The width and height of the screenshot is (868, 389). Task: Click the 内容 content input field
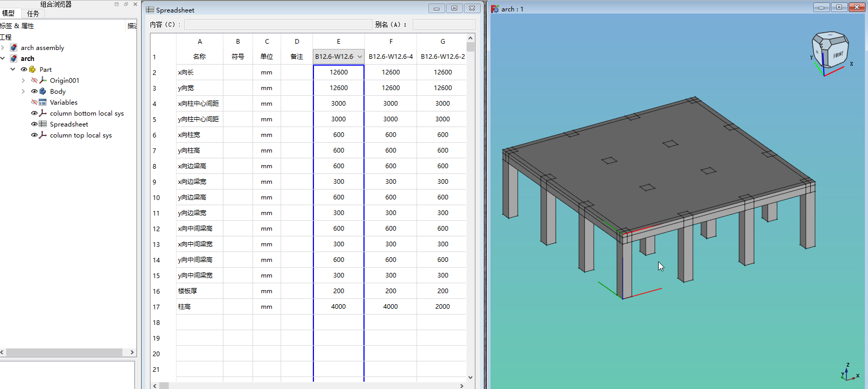[278, 24]
